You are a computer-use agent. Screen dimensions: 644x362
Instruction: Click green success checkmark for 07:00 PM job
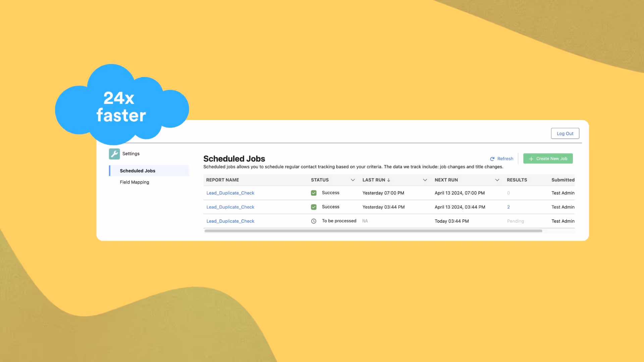314,193
